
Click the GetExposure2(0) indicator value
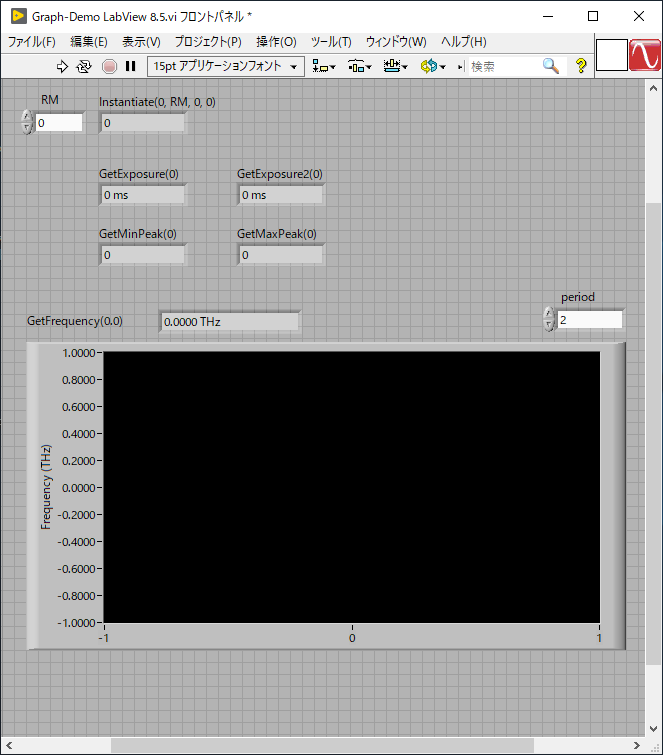pyautogui.click(x=280, y=195)
